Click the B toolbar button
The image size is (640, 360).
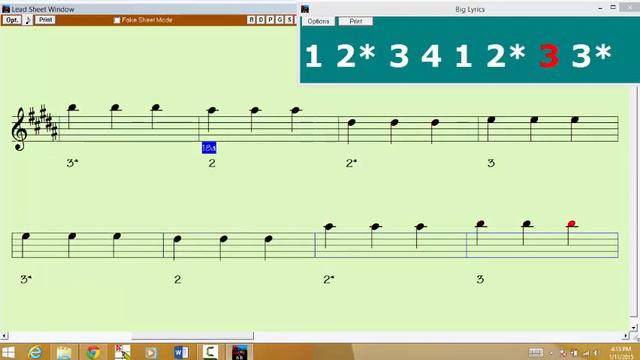pos(251,20)
